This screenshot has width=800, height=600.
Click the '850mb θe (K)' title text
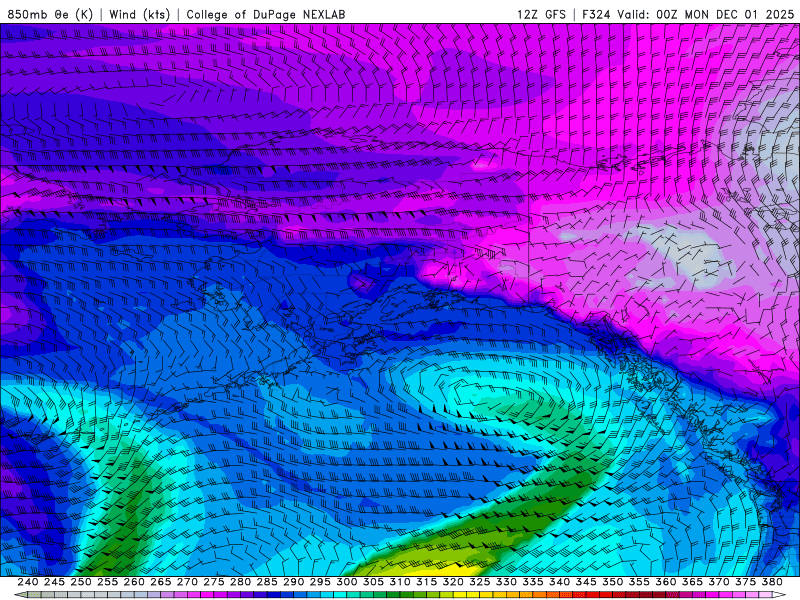point(50,14)
